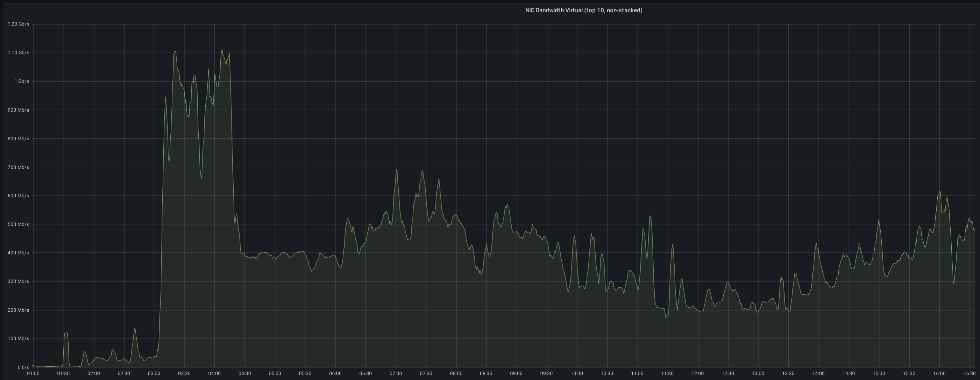Click the highest peak just after 04:00

pos(222,49)
